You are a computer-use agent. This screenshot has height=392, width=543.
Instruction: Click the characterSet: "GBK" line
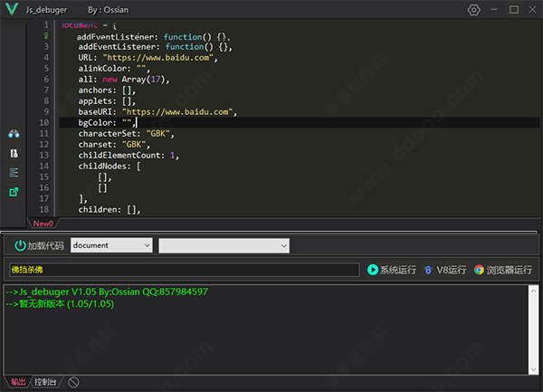tap(127, 134)
